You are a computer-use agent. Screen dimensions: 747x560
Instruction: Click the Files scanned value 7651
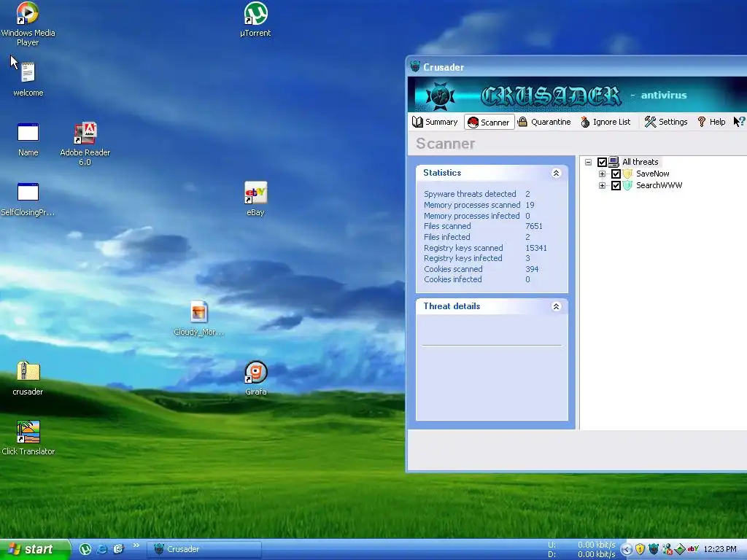534,226
